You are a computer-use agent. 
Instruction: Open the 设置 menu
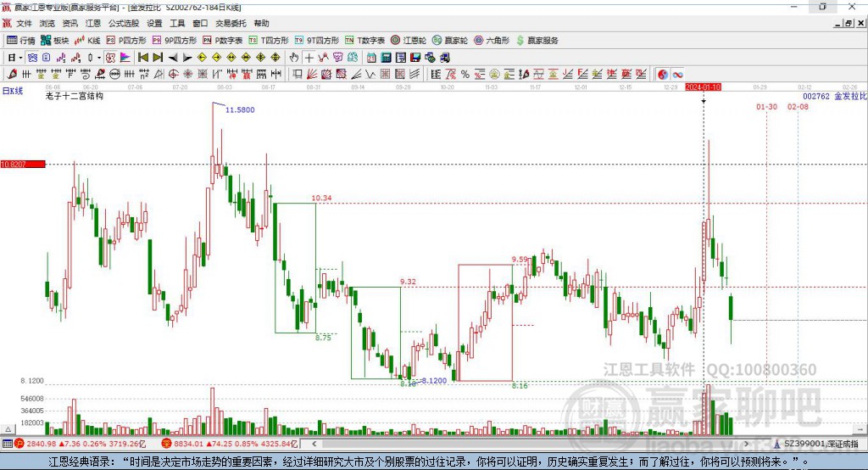point(154,23)
